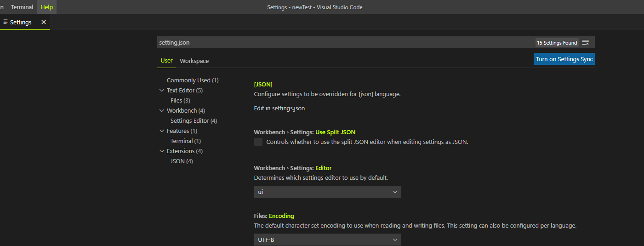Clear the settings search input icon
This screenshot has width=644, height=246.
coord(585,42)
